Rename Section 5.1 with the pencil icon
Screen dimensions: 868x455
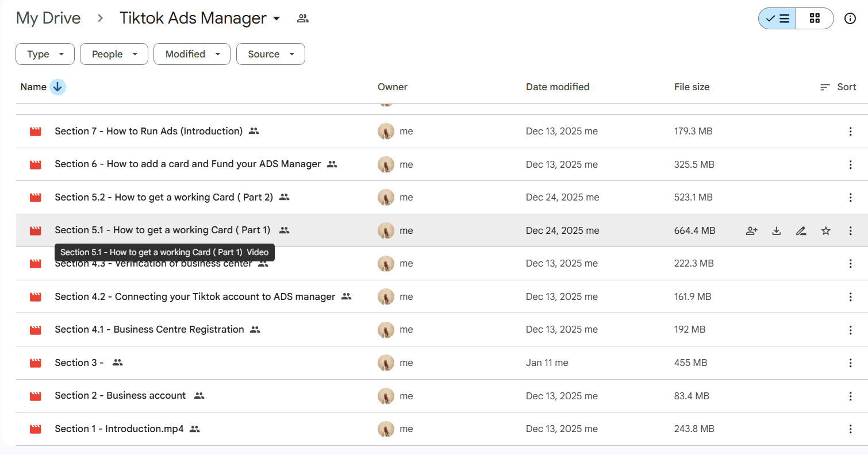coord(801,230)
